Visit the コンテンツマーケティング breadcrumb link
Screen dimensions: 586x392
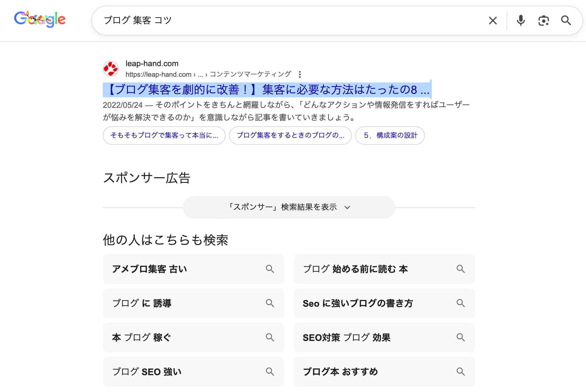[250, 74]
